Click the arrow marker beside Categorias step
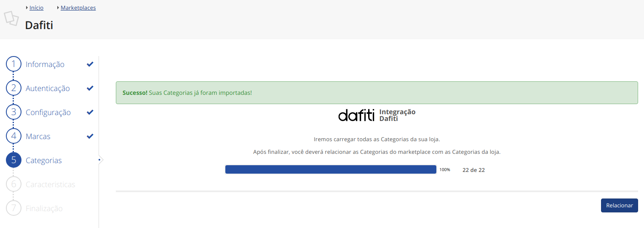 pos(100,160)
